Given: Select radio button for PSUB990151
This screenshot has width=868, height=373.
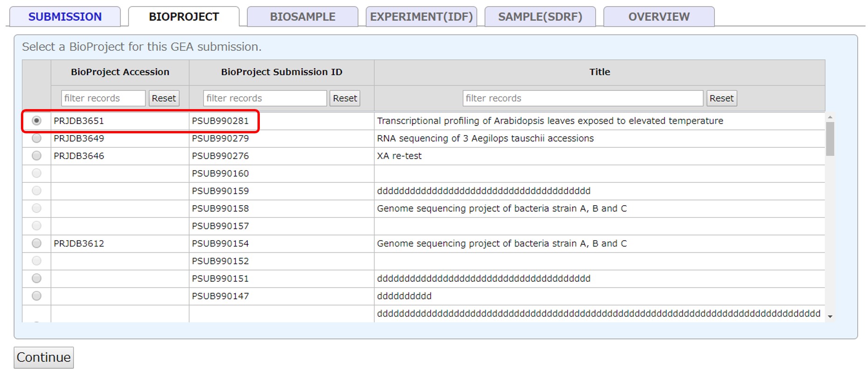Looking at the screenshot, I should (x=36, y=278).
